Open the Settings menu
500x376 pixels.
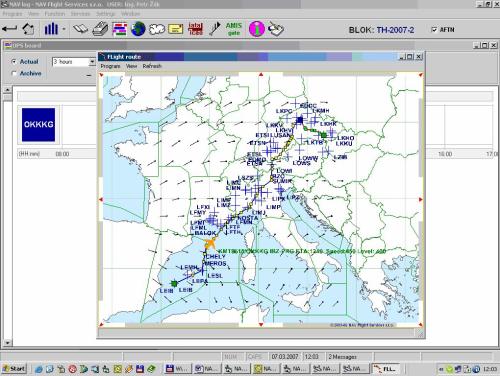(x=106, y=14)
